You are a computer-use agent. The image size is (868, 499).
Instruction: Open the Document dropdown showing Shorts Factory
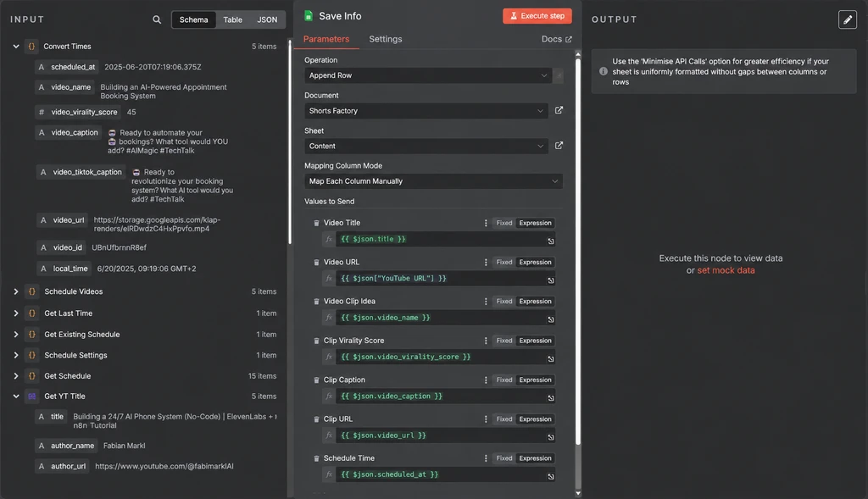coord(426,111)
